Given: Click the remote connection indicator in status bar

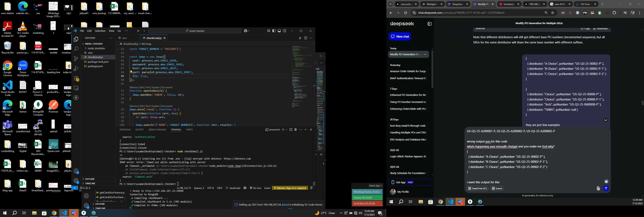Looking at the screenshot, I should point(75,188).
